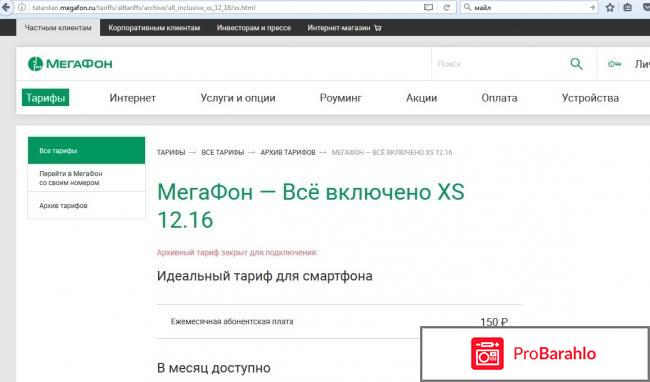
Task: Open 'Инвесторам и прессе' tab
Action: pos(254,28)
